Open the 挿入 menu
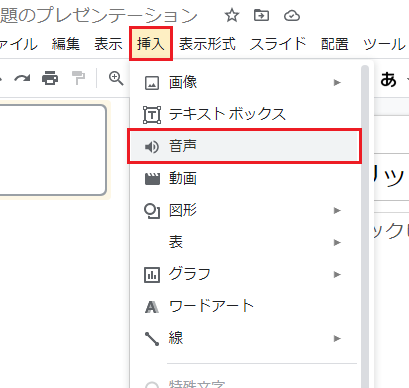The width and height of the screenshot is (409, 388). point(151,44)
